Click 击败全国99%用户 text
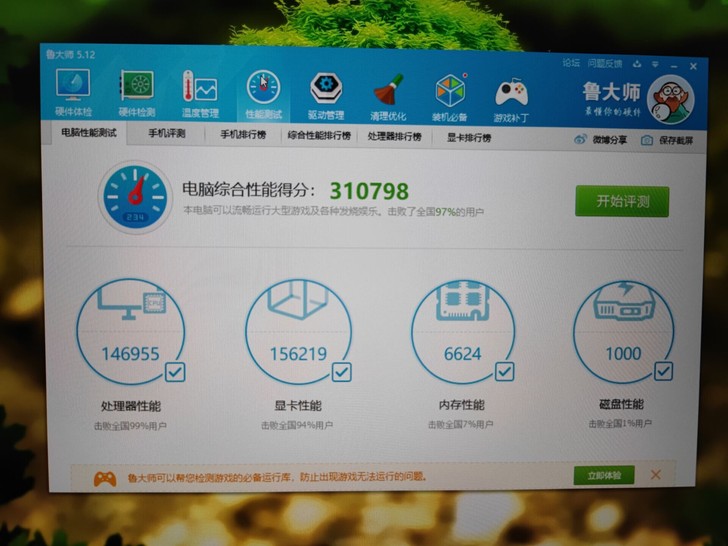Image resolution: width=728 pixels, height=546 pixels. point(130,425)
